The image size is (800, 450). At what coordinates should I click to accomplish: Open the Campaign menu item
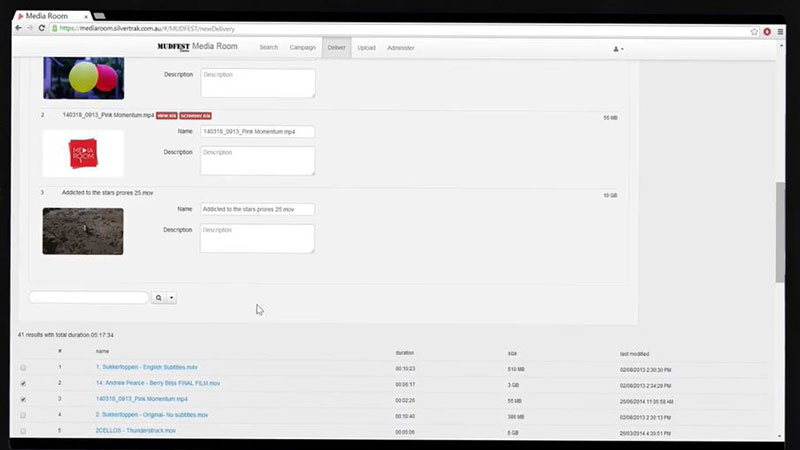click(303, 48)
